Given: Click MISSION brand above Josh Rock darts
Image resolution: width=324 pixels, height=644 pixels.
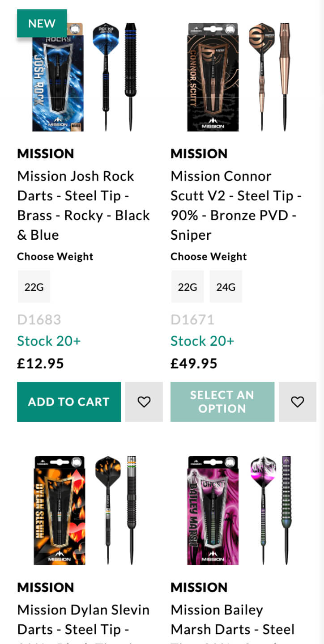Looking at the screenshot, I should click(46, 154).
